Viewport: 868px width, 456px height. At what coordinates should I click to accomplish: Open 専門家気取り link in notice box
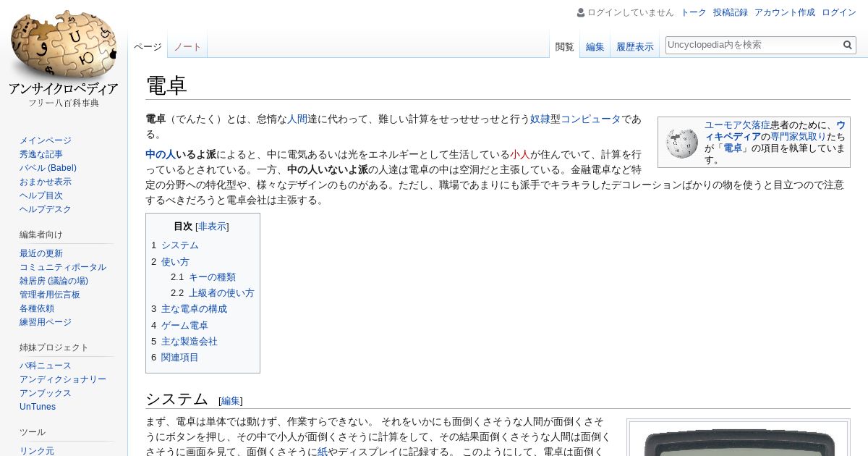[x=798, y=136]
